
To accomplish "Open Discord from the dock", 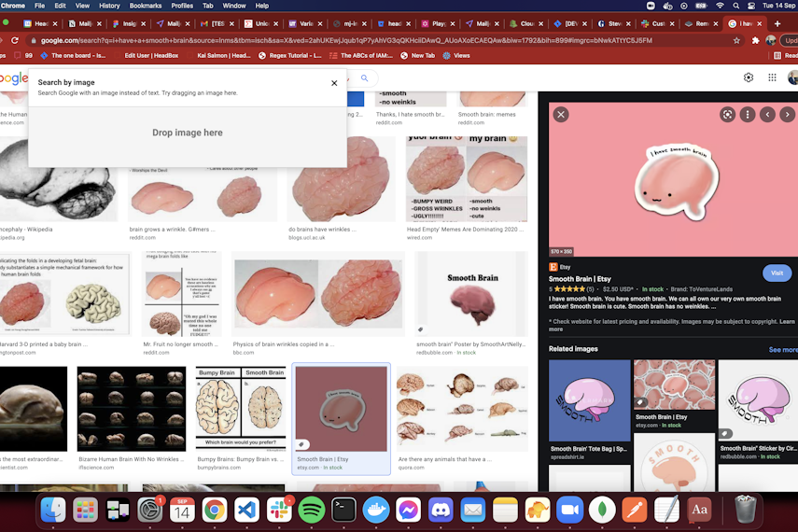I will click(x=441, y=510).
